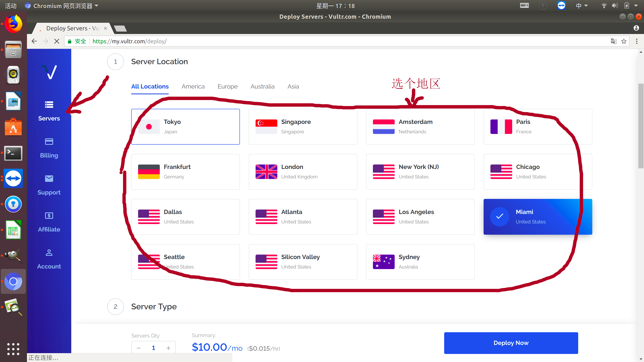Open the Show Applications grid
Viewport: 644px width, 362px height.
tap(13, 349)
